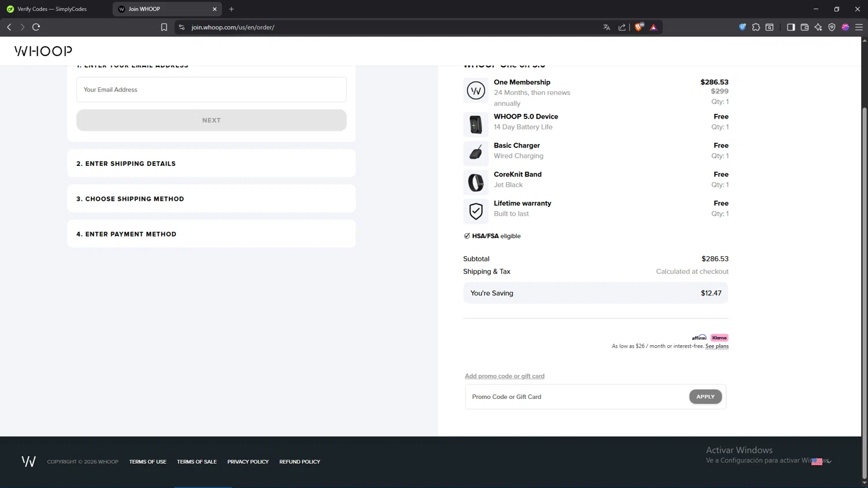
Task: Click the Lifetime warranty shield icon
Action: point(476,211)
